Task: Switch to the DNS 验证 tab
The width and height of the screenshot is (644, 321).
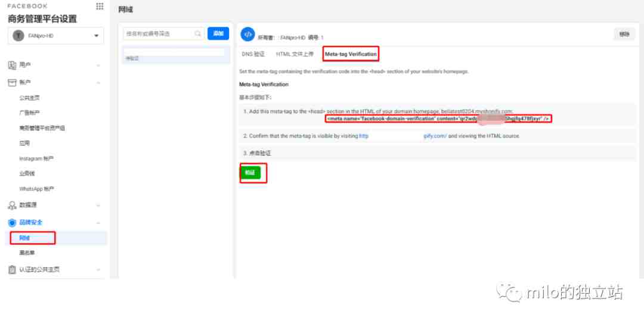Action: point(253,54)
